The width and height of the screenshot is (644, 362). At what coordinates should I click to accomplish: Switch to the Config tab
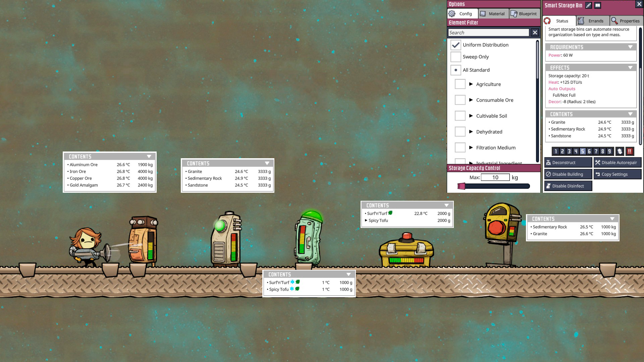463,14
